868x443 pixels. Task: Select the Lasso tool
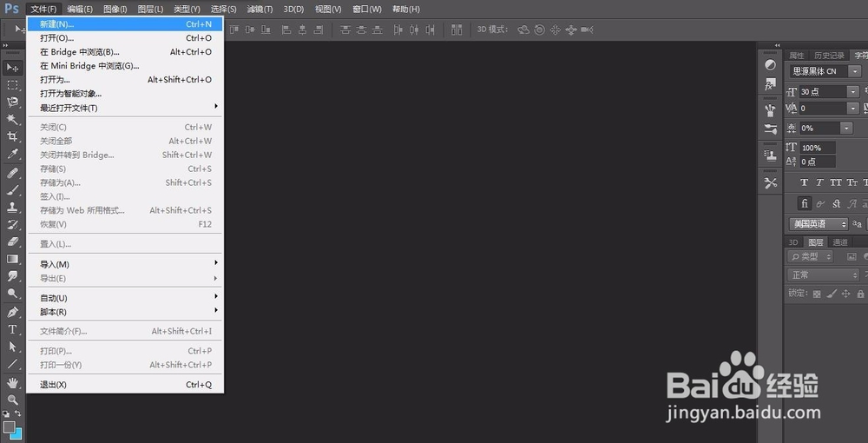[x=12, y=102]
